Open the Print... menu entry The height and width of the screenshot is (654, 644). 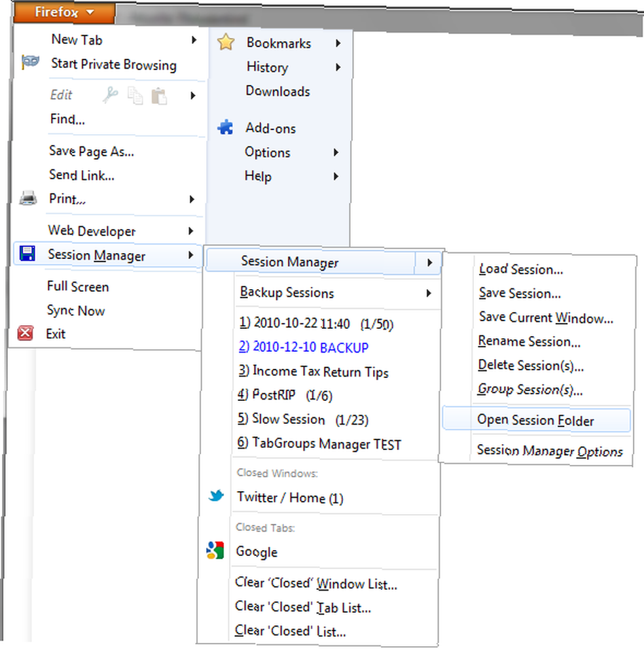[x=67, y=199]
